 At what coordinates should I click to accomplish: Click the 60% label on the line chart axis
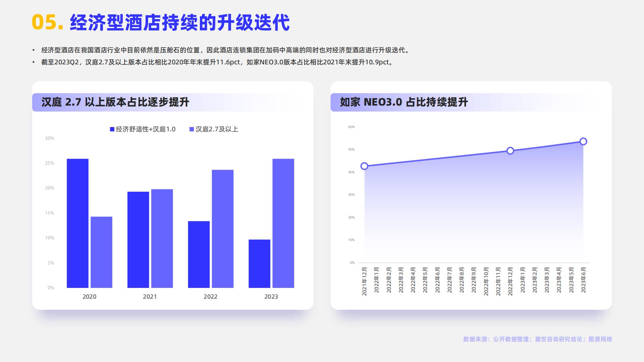(x=351, y=127)
